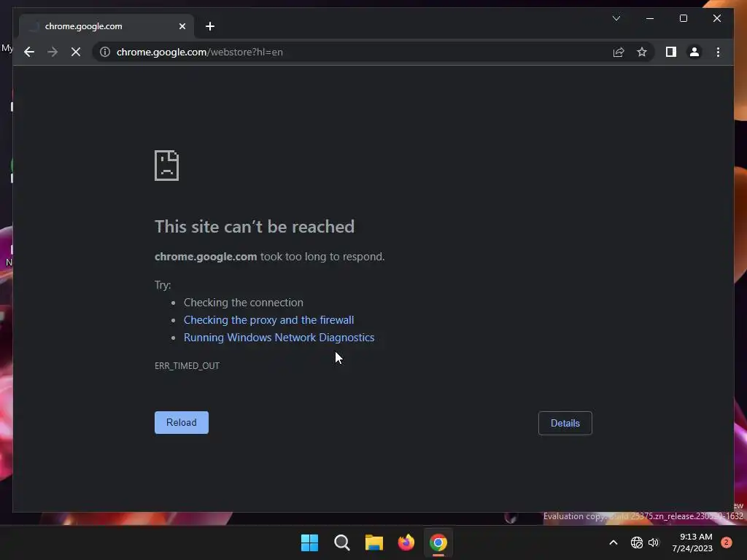
Task: Open a new tab
Action: [210, 26]
